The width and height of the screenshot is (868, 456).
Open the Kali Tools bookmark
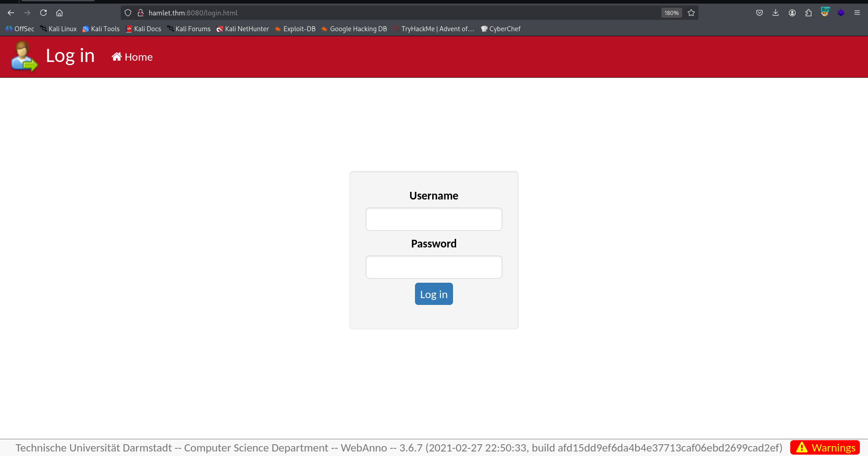pyautogui.click(x=101, y=28)
